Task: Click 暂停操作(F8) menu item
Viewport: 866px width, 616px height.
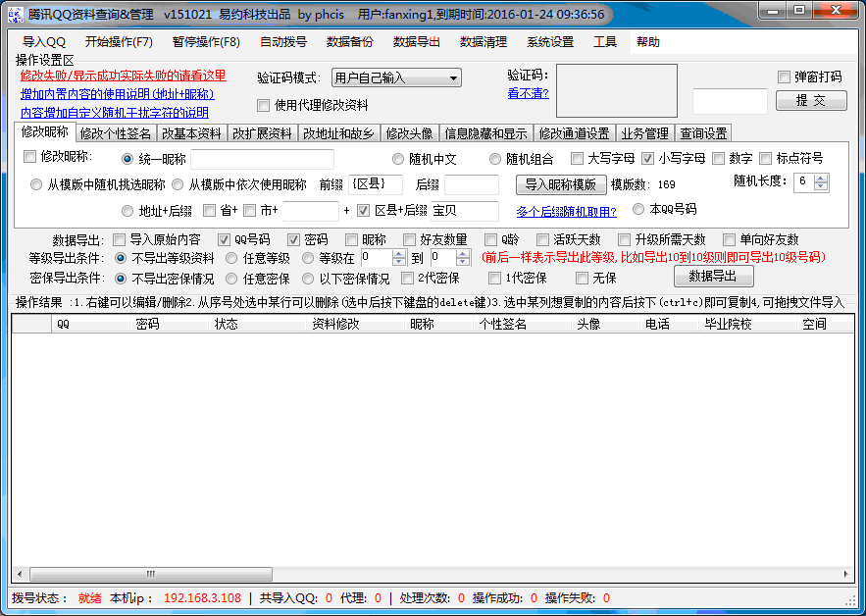Action: pos(206,42)
